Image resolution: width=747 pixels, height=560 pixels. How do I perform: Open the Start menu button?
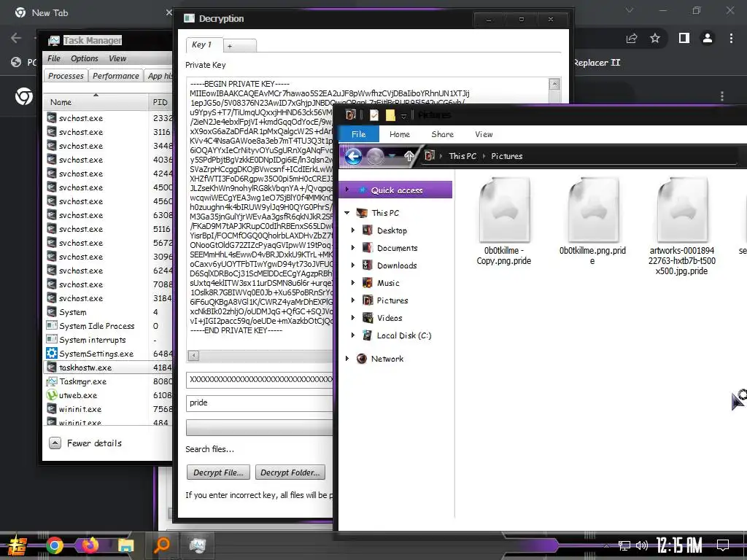tap(17, 545)
